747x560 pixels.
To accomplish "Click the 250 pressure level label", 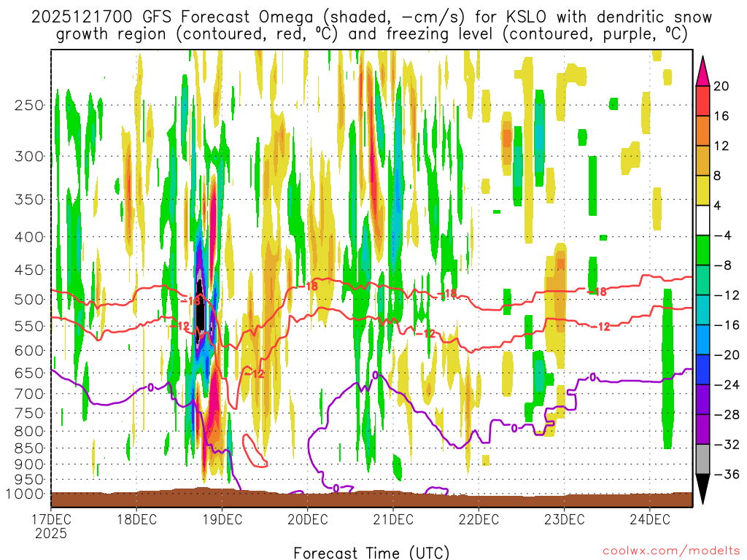I will 29,105.
